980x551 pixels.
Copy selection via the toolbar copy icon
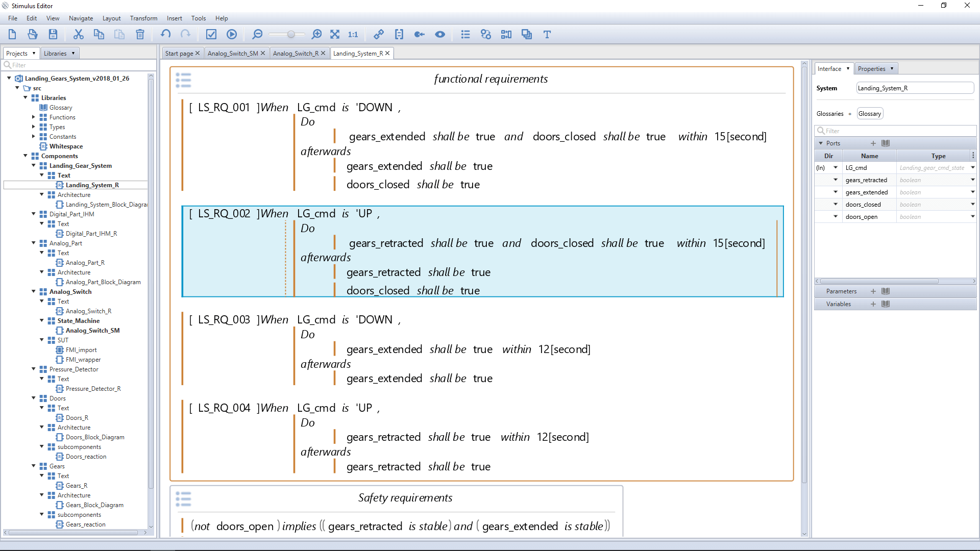(99, 34)
